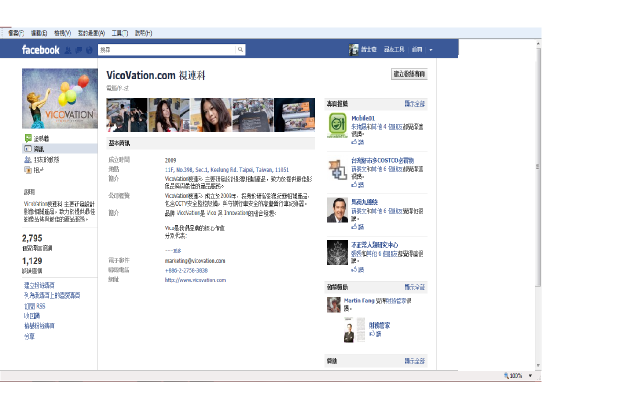Click the 財務管家 page thumbnail
Viewport: 640px width, 400px height.
point(354,330)
